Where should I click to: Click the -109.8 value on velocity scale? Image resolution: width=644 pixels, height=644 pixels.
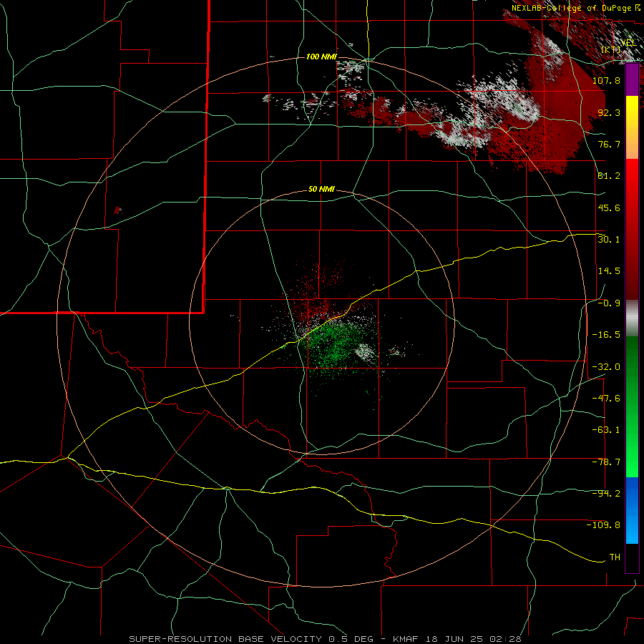coord(604,525)
